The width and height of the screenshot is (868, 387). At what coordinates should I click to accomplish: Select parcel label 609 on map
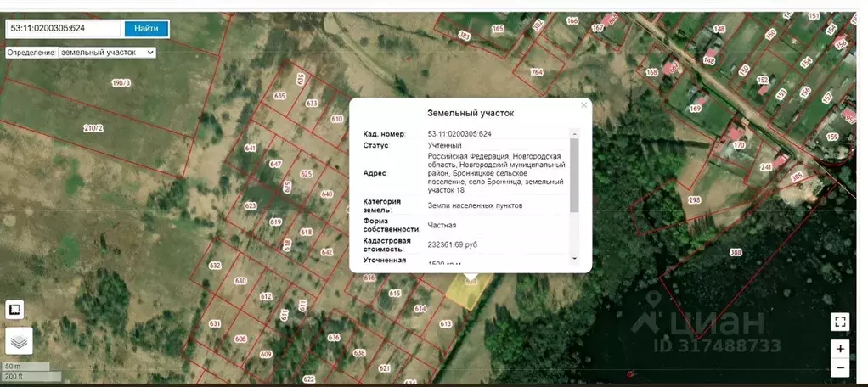pyautogui.click(x=266, y=354)
